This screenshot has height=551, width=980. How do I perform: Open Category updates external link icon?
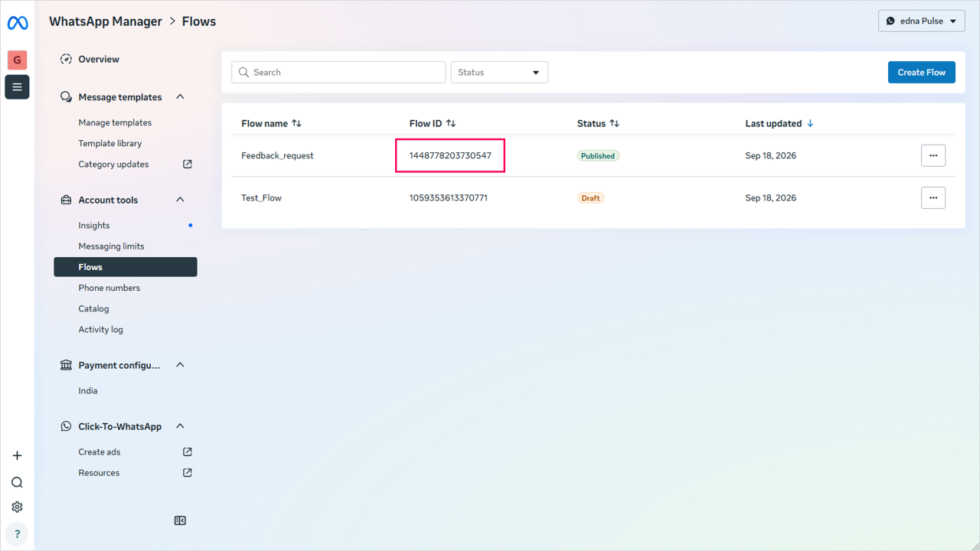[188, 164]
